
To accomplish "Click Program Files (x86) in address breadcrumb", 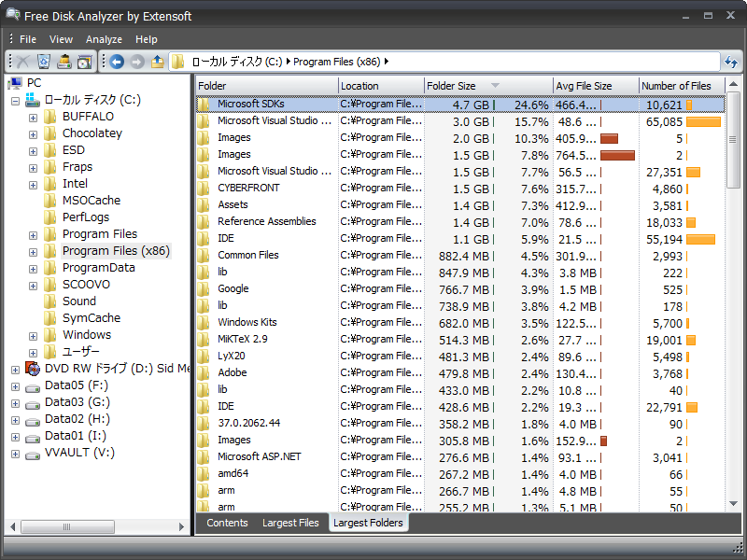I will pos(337,62).
